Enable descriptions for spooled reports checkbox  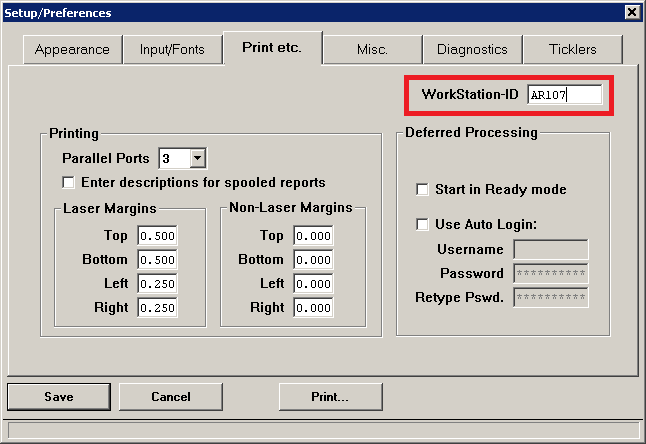68,182
